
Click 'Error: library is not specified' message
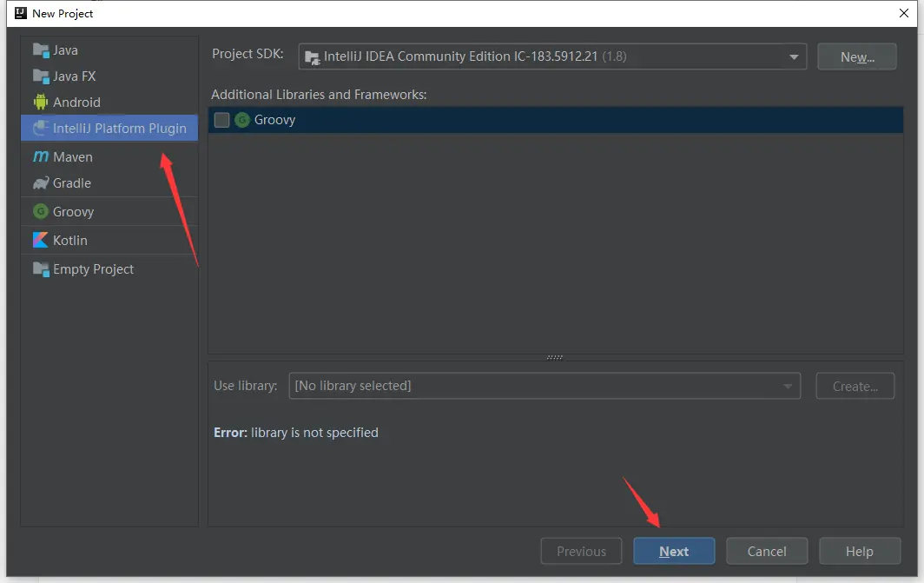(296, 433)
